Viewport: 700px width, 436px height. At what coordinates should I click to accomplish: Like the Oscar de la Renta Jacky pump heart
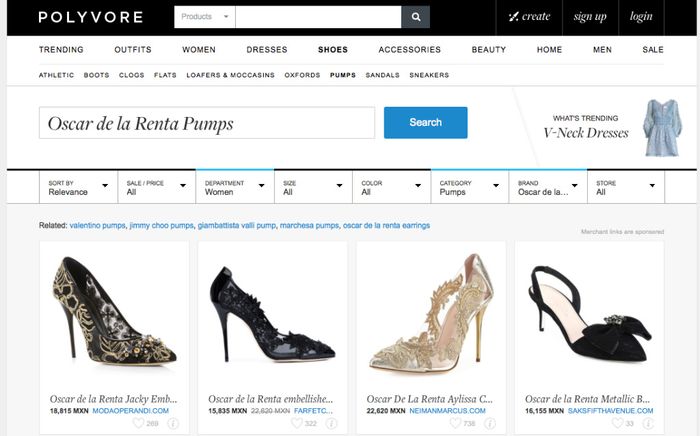coord(139,423)
